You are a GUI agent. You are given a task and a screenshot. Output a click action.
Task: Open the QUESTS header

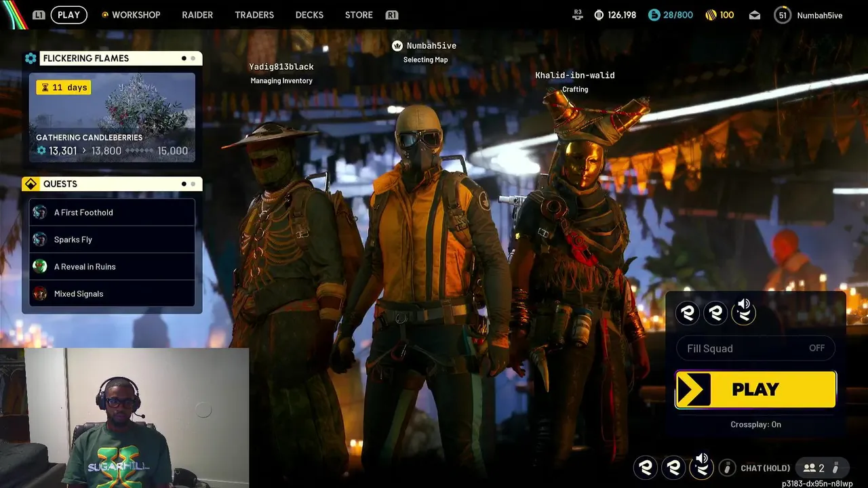121,184
